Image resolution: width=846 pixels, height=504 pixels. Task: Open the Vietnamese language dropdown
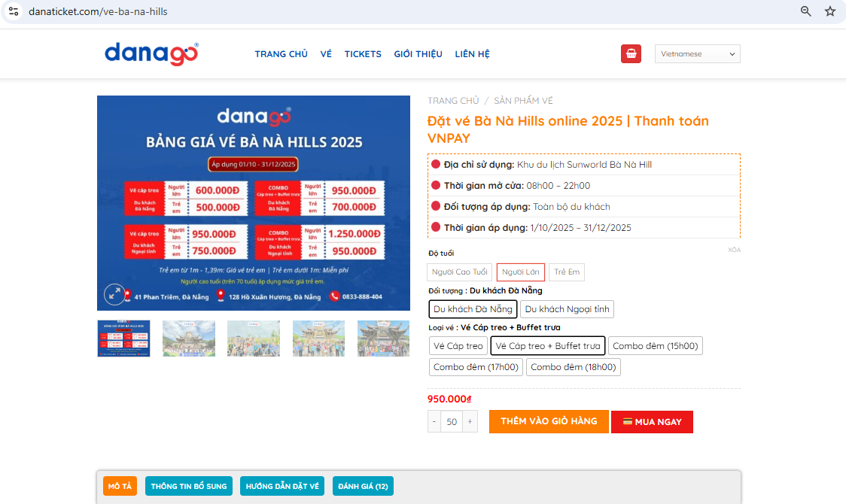click(697, 54)
